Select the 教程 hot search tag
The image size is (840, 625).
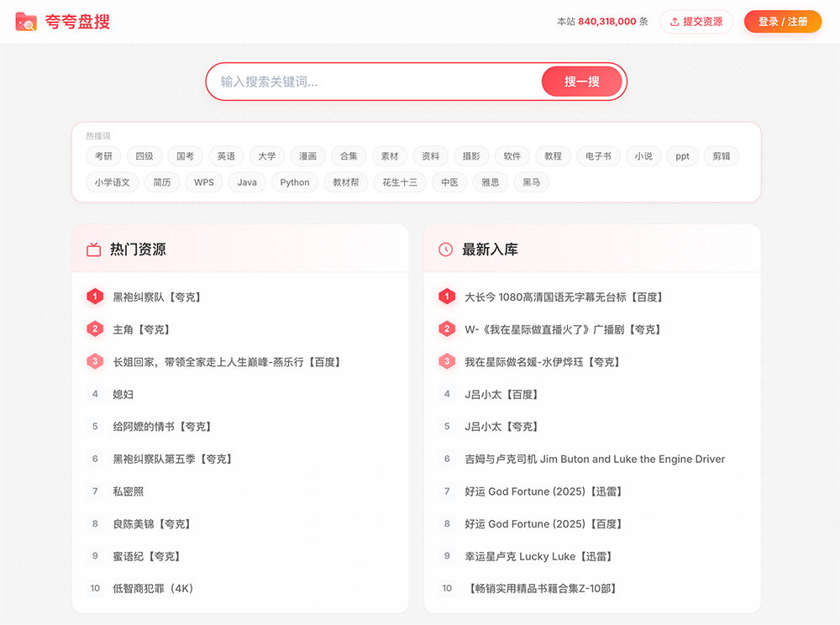[x=553, y=156]
